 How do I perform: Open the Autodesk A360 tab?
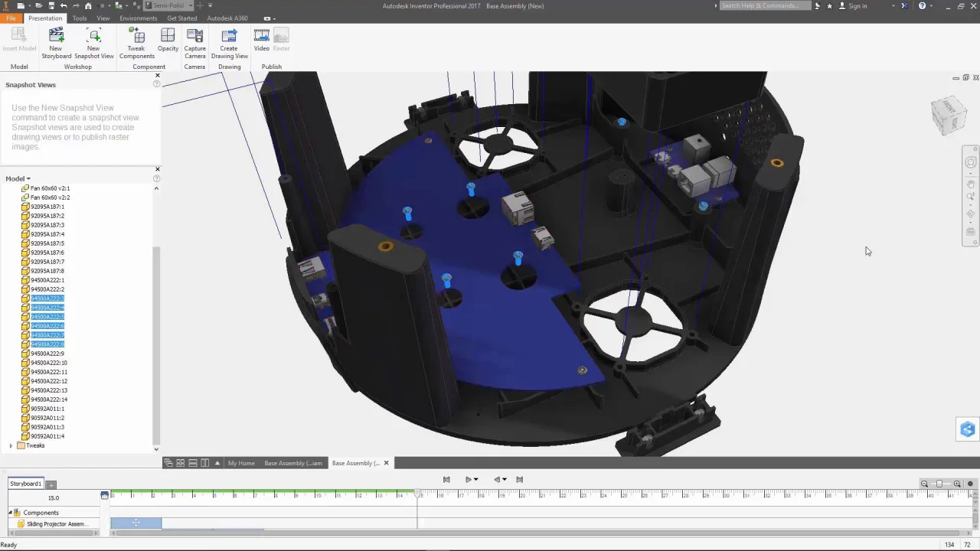click(227, 18)
